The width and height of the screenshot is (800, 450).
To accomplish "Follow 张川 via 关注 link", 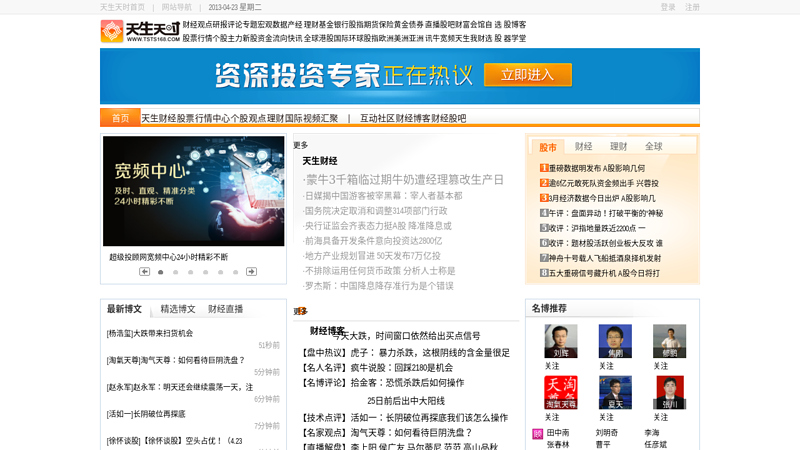I will (x=661, y=417).
